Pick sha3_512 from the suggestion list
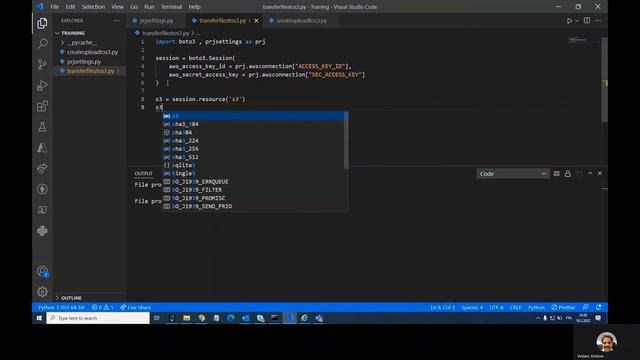 (253, 157)
